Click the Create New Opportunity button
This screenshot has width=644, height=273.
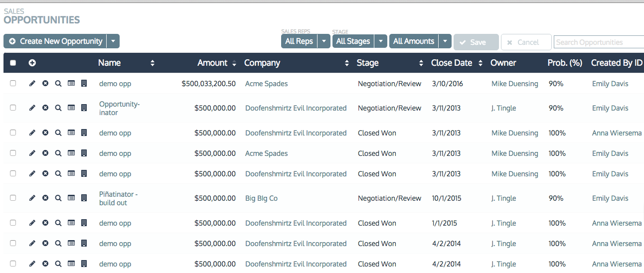click(56, 41)
